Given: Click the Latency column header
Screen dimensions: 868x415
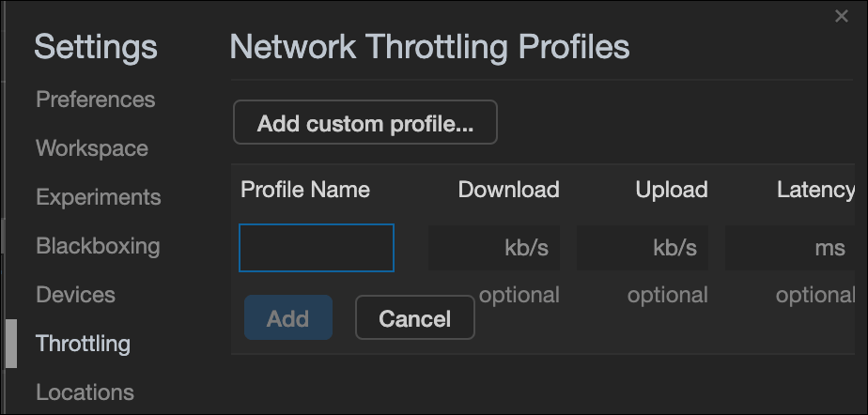Looking at the screenshot, I should point(815,190).
